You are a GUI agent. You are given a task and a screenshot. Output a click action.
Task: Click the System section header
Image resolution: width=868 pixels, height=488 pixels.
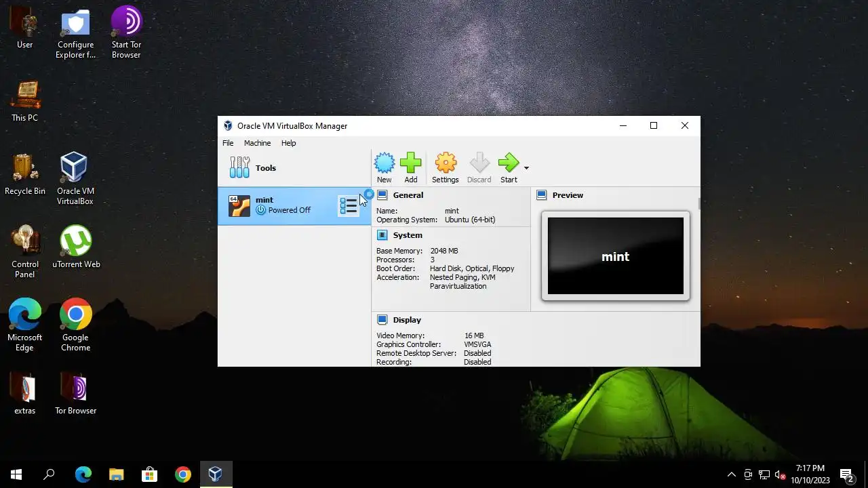coord(408,235)
